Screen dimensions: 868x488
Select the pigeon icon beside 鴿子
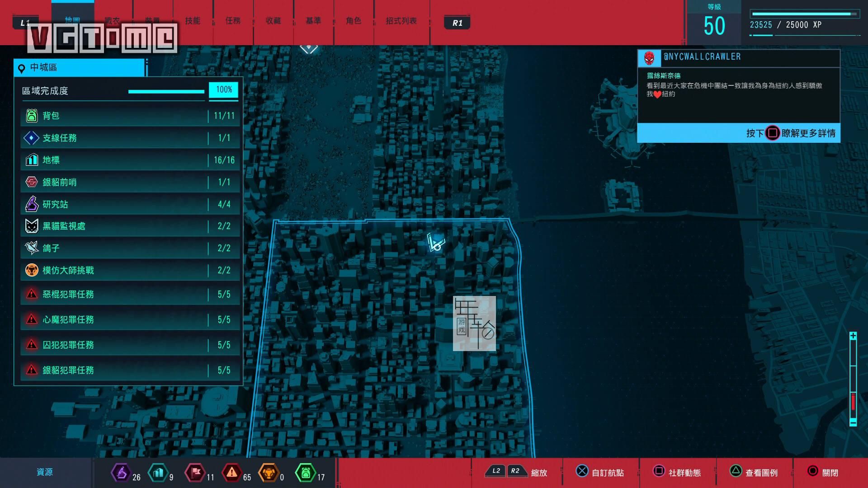32,248
